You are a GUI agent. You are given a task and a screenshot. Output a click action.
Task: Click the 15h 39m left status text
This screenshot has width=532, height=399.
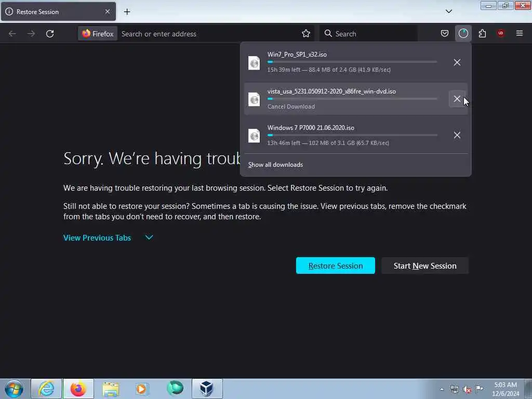point(329,70)
